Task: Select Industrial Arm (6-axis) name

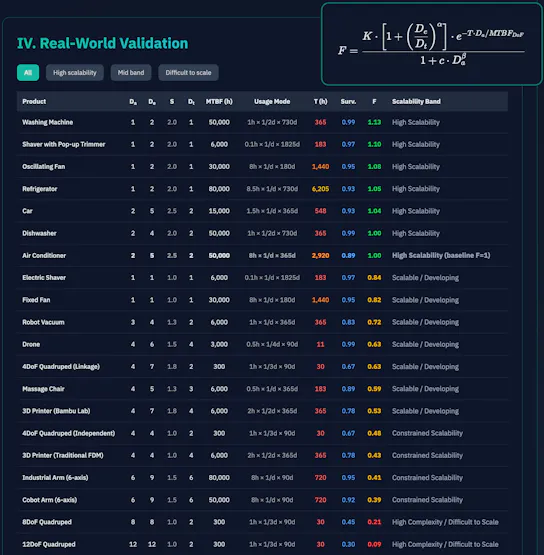Action: (55, 477)
